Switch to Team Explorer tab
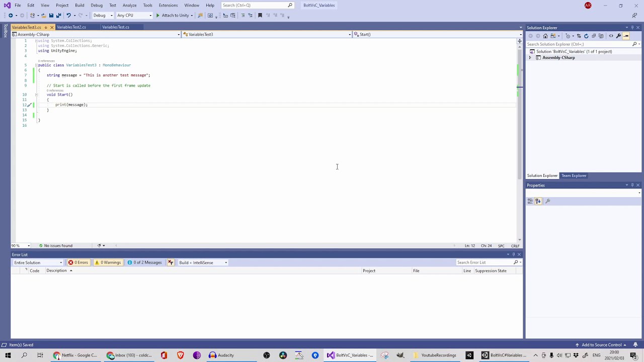Screen dimensions: 644x362 (x=574, y=176)
